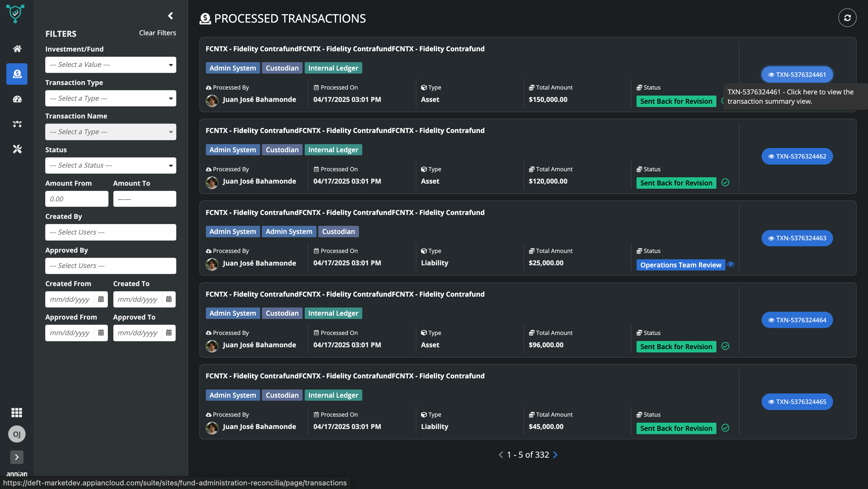Viewport: 868px width, 489px height.
Task: Click the Operations Team Review status badge
Action: [x=681, y=265]
